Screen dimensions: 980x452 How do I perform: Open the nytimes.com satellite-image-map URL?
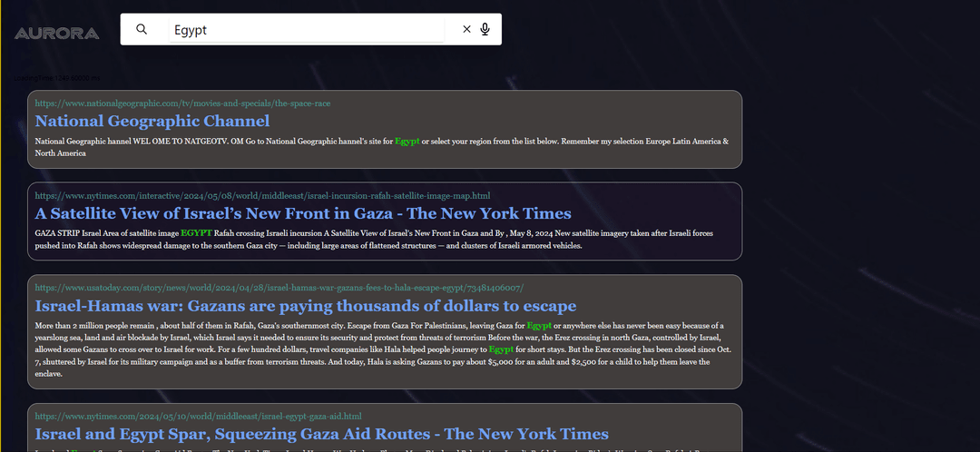pos(262,196)
